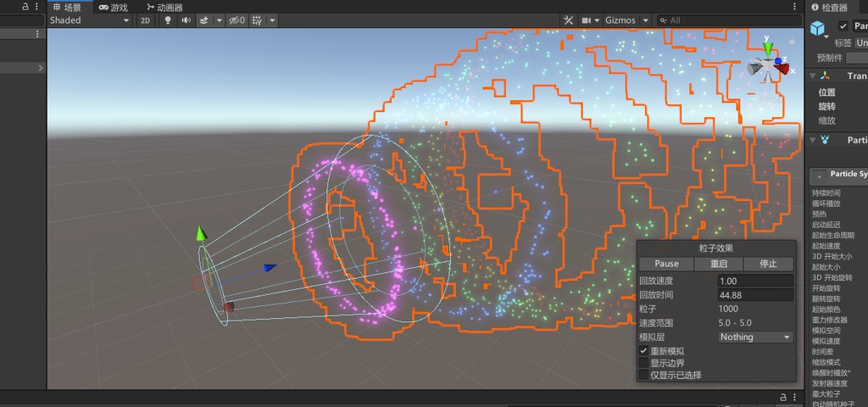Click the blue Z-axis arrow of move gizmo
The image size is (868, 407).
coord(270,268)
